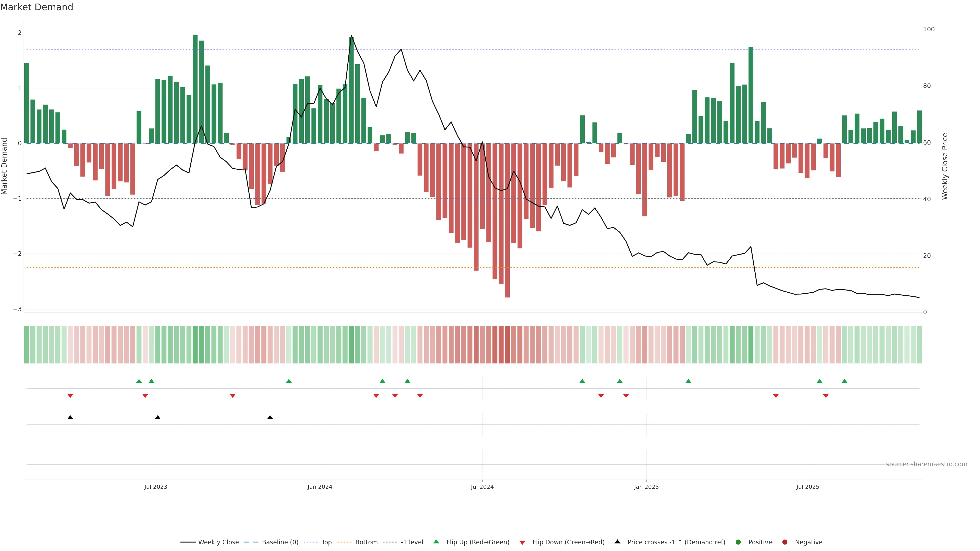The width and height of the screenshot is (980, 551).
Task: Click the Positive legend item
Action: click(760, 542)
